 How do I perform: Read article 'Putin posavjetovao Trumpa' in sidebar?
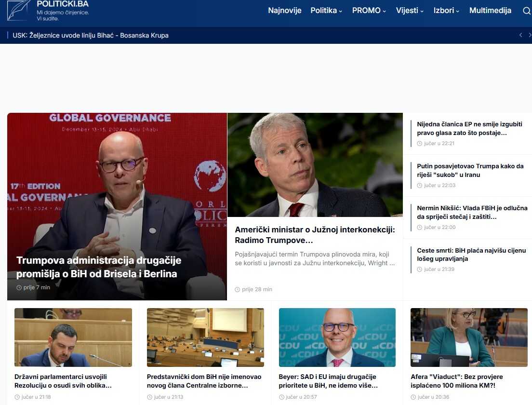[x=470, y=170]
